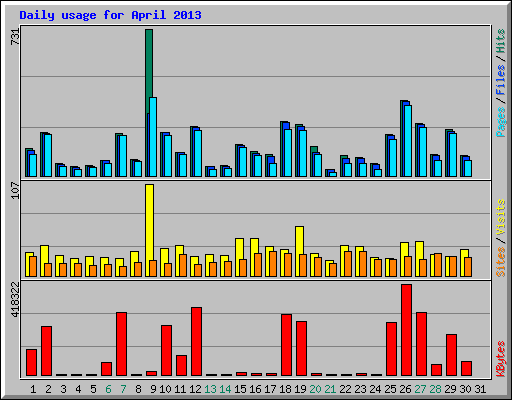The width and height of the screenshot is (512, 400).
Task: Click the orange Sites bar for day 28
Action: pyautogui.click(x=438, y=265)
